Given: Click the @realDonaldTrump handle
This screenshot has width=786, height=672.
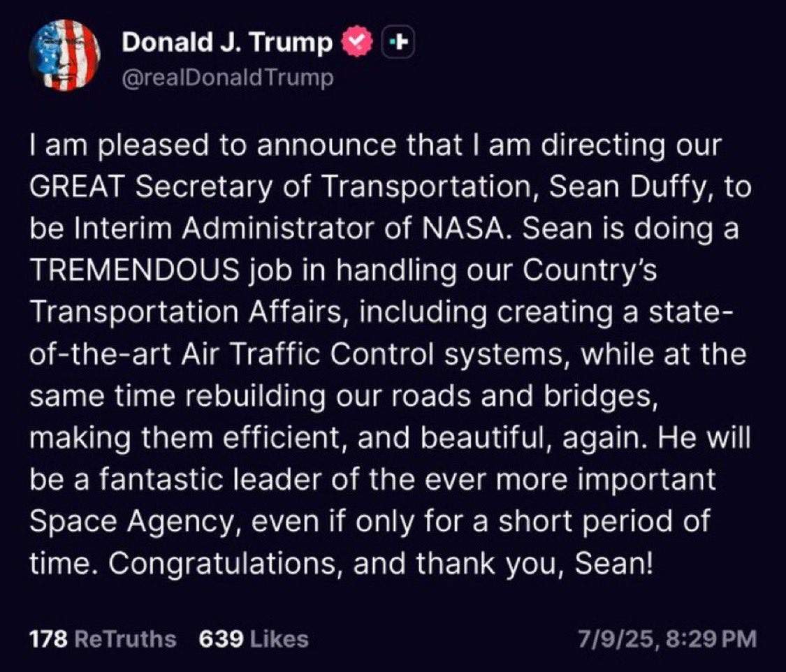Looking at the screenshot, I should [x=228, y=78].
